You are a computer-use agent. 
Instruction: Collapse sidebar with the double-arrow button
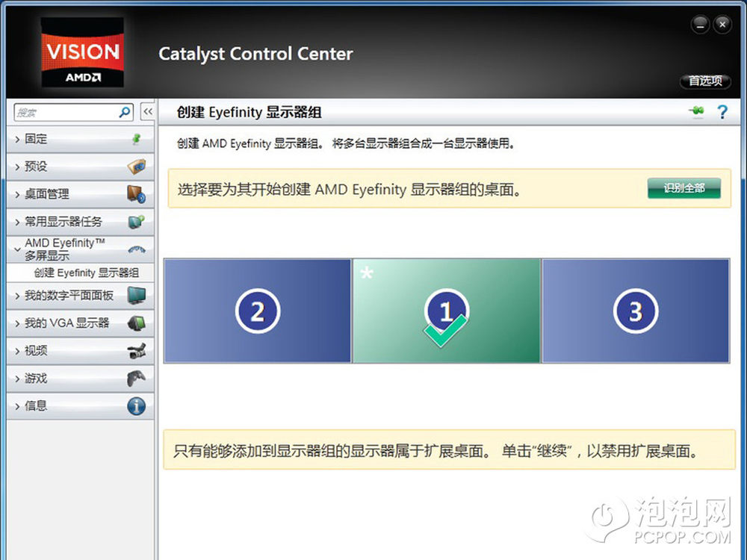[148, 112]
